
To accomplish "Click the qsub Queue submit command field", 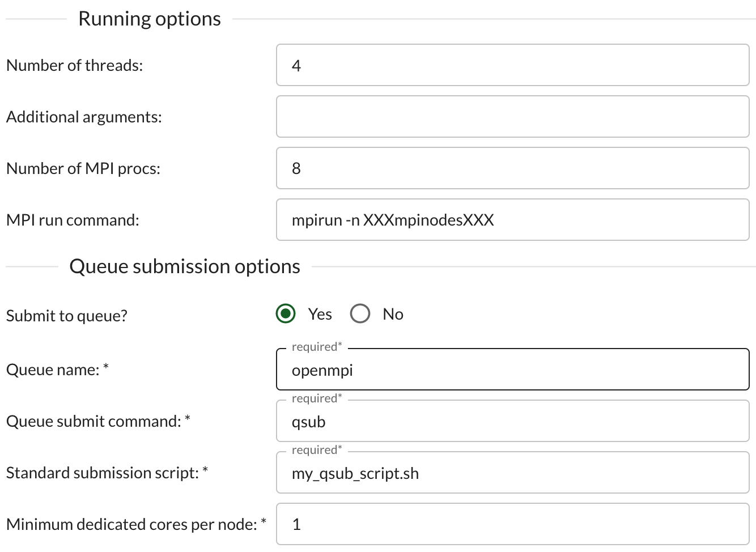I will pyautogui.click(x=510, y=421).
